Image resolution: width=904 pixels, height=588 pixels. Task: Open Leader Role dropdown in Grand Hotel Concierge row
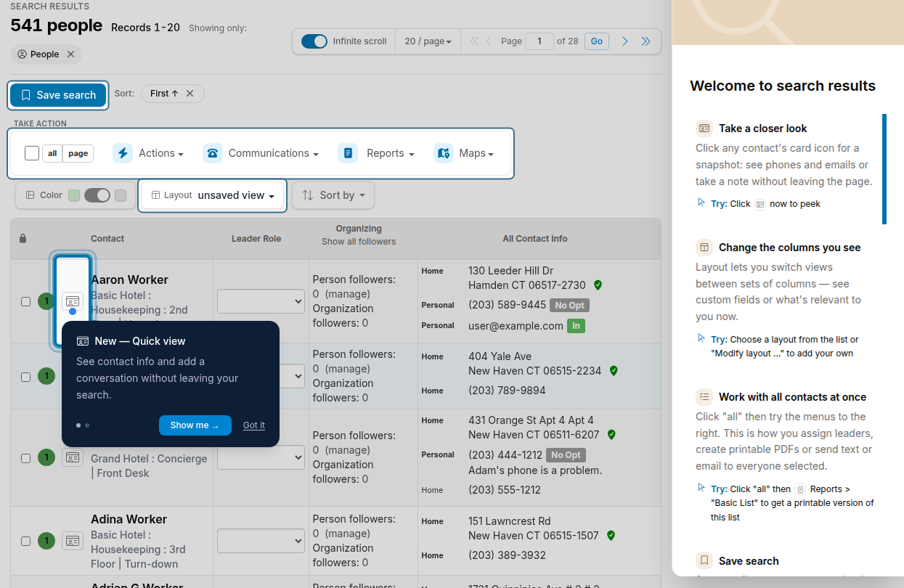(261, 457)
